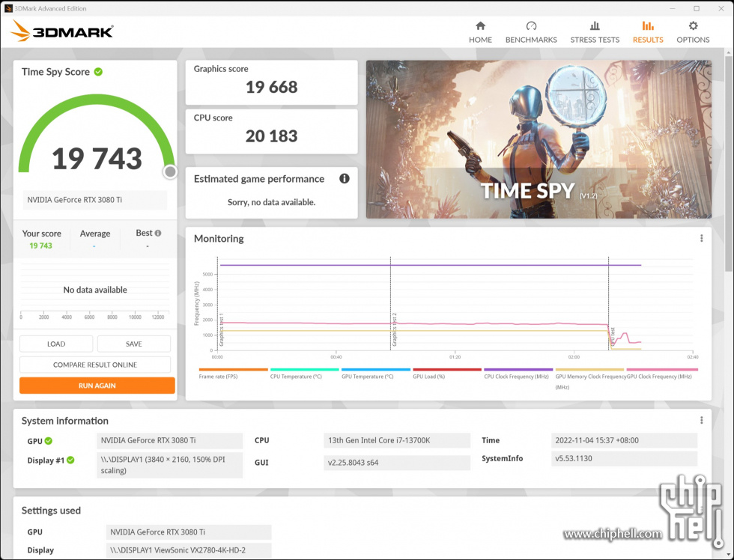Click the CPU score value 20 183
This screenshot has width=734, height=560.
271,136
